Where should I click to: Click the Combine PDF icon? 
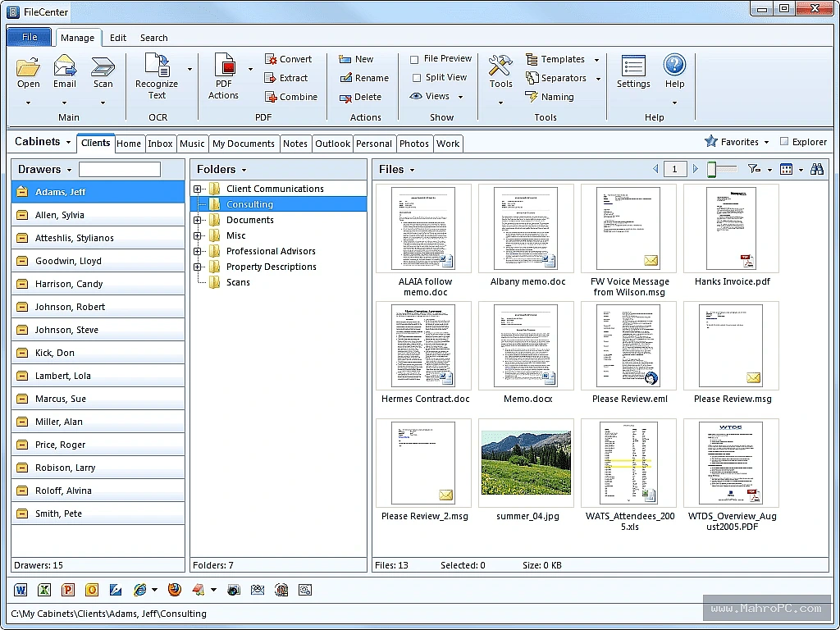271,97
